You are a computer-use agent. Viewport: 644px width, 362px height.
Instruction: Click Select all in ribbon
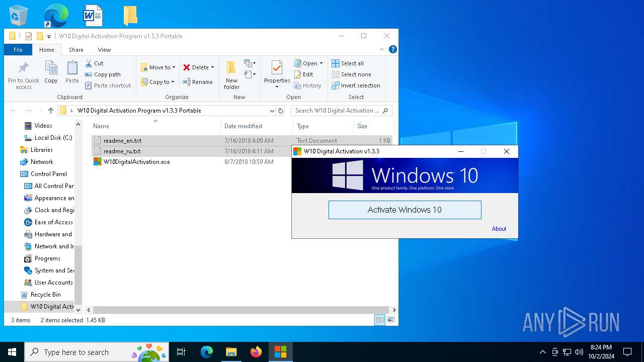click(348, 63)
